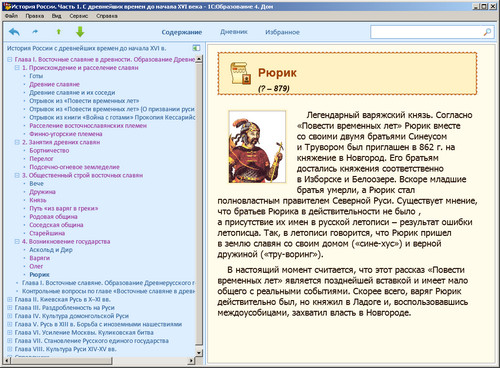This screenshot has width=500, height=368.
Task: Open Финно-угорские племена entry
Action: click(x=66, y=134)
